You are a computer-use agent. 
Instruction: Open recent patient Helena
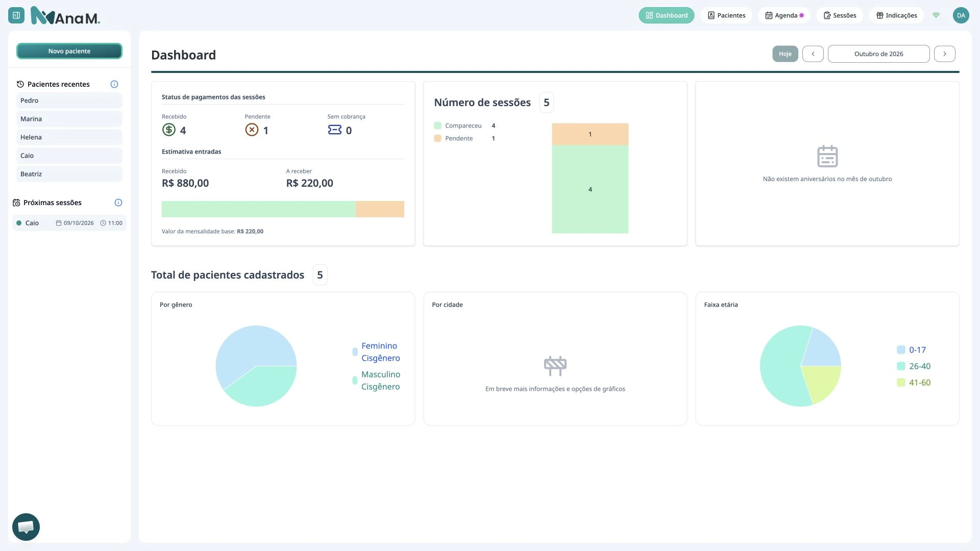click(69, 137)
